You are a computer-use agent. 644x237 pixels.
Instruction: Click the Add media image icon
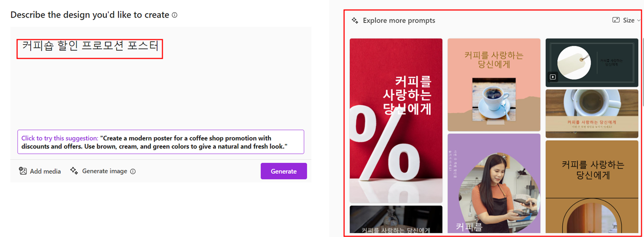pyautogui.click(x=23, y=171)
